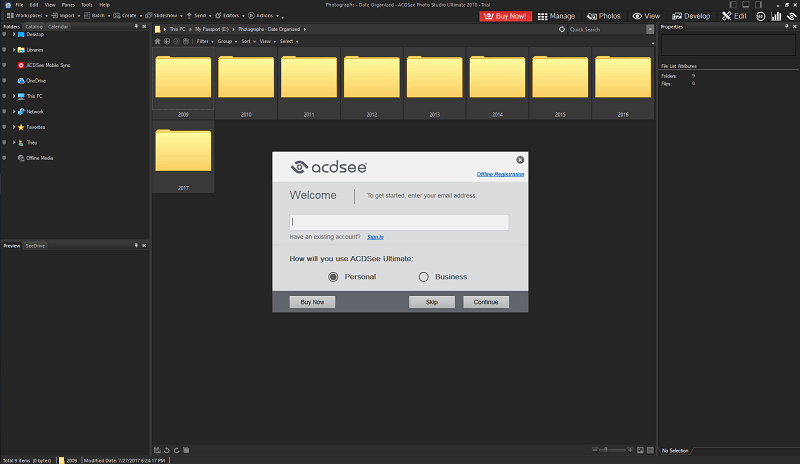Click the red Buy Now! cart button

click(505, 16)
